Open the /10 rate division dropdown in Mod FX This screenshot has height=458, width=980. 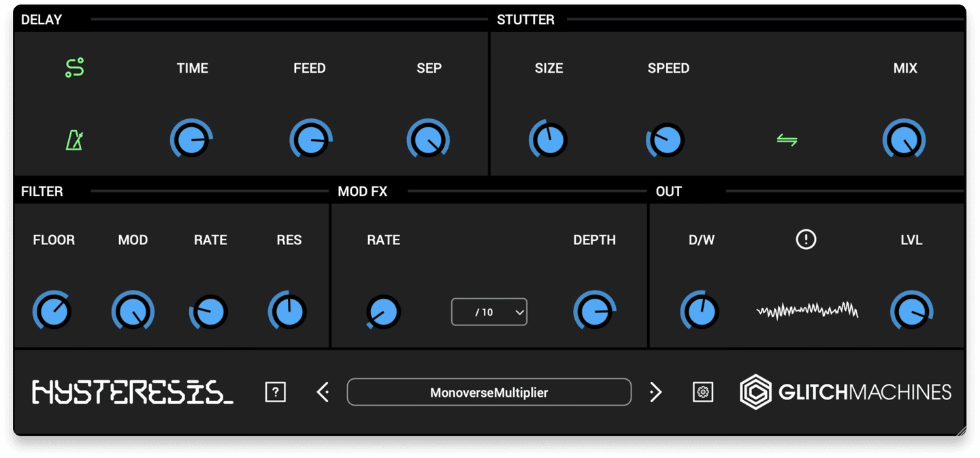(489, 312)
